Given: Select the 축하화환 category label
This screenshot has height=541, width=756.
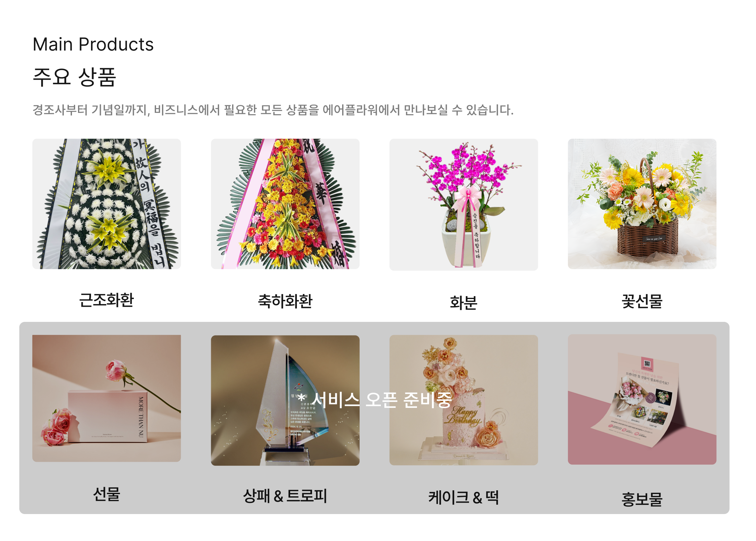Looking at the screenshot, I should (285, 302).
